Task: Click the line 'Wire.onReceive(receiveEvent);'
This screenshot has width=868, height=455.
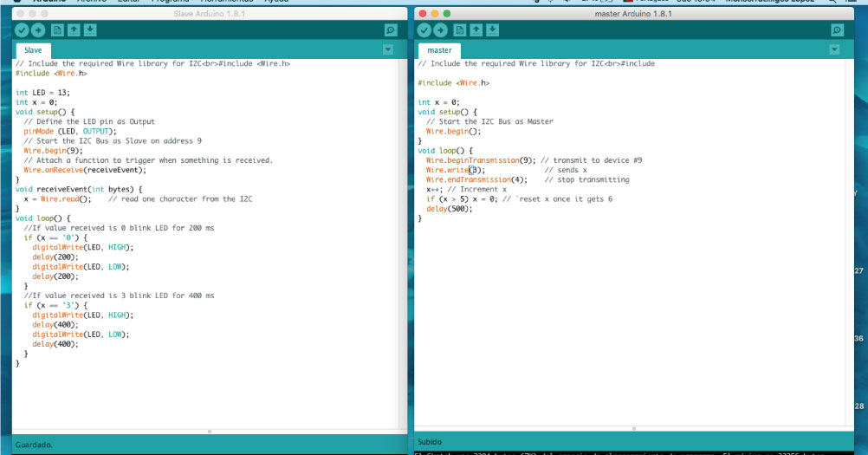Action: pos(85,170)
